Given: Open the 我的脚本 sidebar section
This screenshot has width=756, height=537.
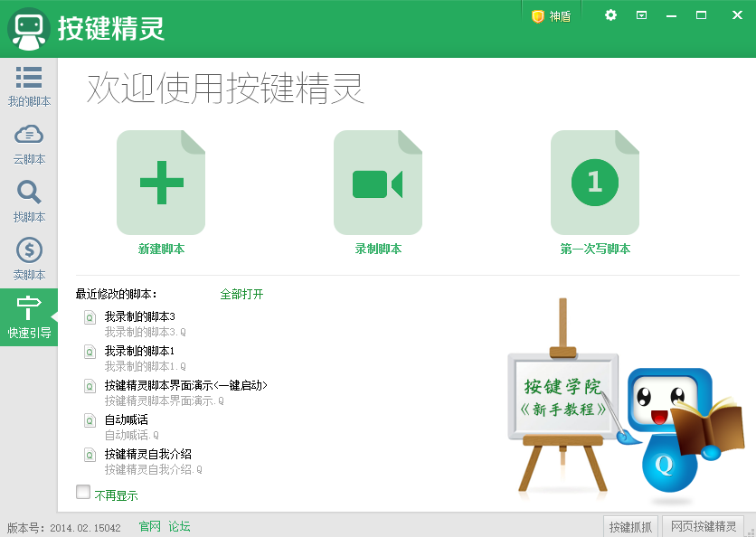Looking at the screenshot, I should (29, 87).
